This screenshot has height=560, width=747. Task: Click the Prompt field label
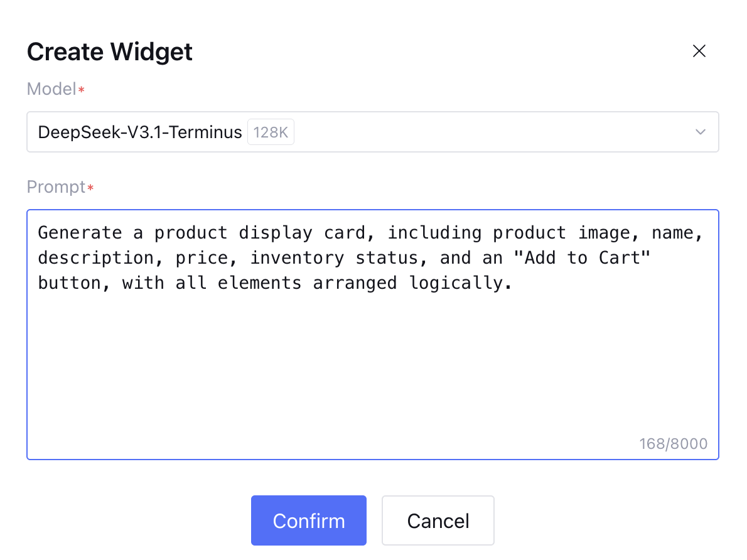pyautogui.click(x=56, y=187)
